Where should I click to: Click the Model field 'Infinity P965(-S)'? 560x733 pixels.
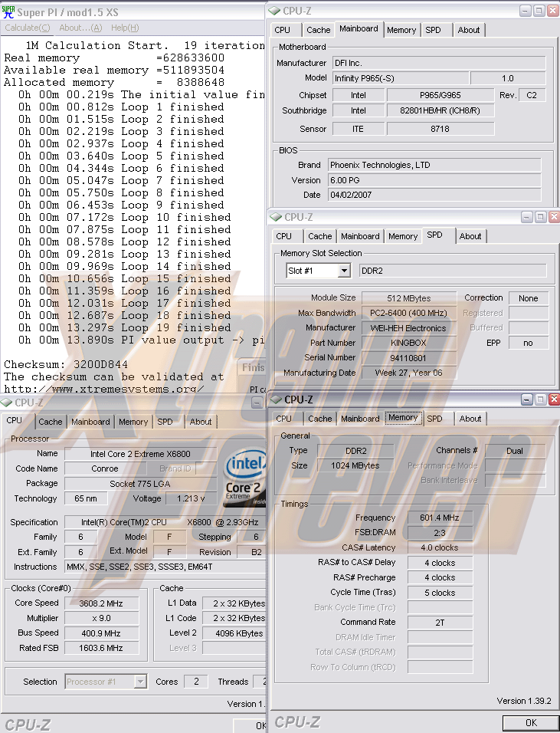[x=400, y=78]
